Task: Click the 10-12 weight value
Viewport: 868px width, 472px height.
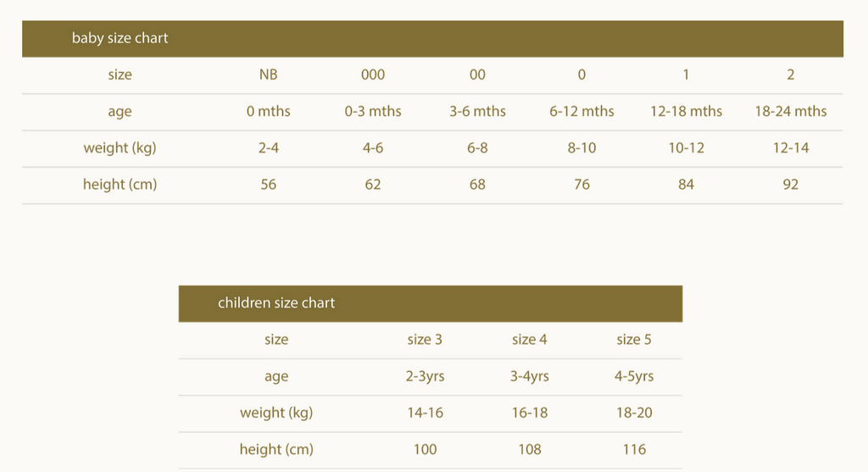Action: coord(686,147)
